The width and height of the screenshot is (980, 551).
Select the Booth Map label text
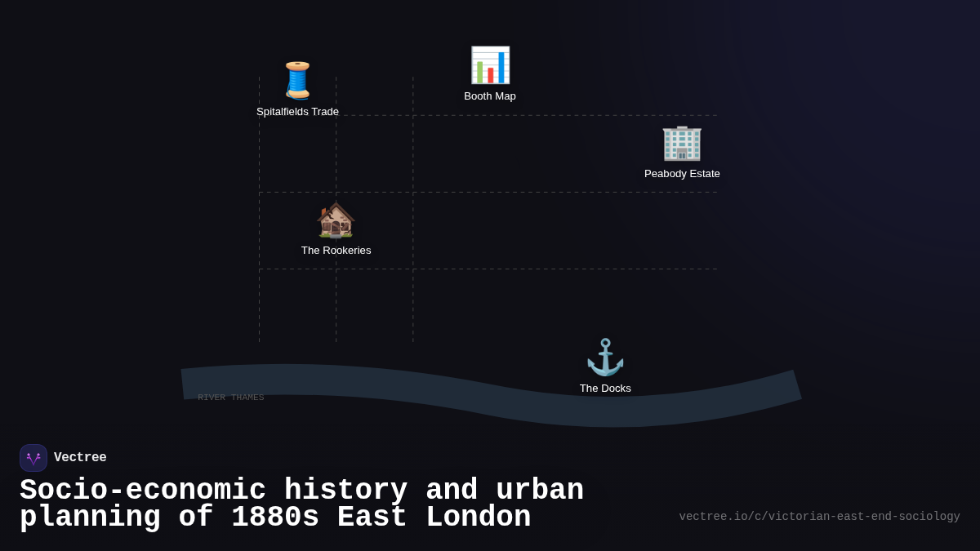[x=490, y=96]
